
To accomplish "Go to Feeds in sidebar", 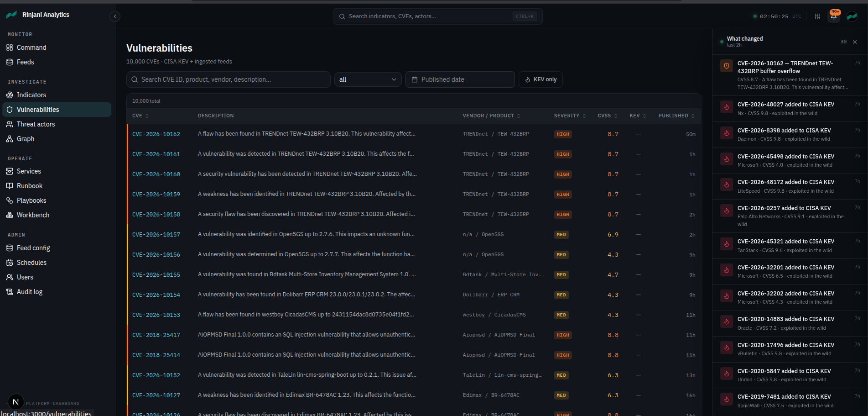I will 57,62.
